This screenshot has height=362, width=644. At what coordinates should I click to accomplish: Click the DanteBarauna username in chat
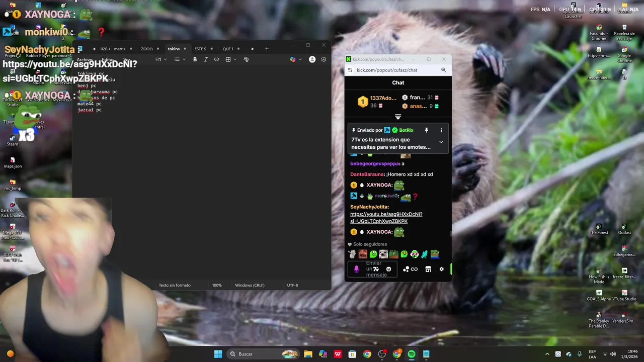coord(367,174)
